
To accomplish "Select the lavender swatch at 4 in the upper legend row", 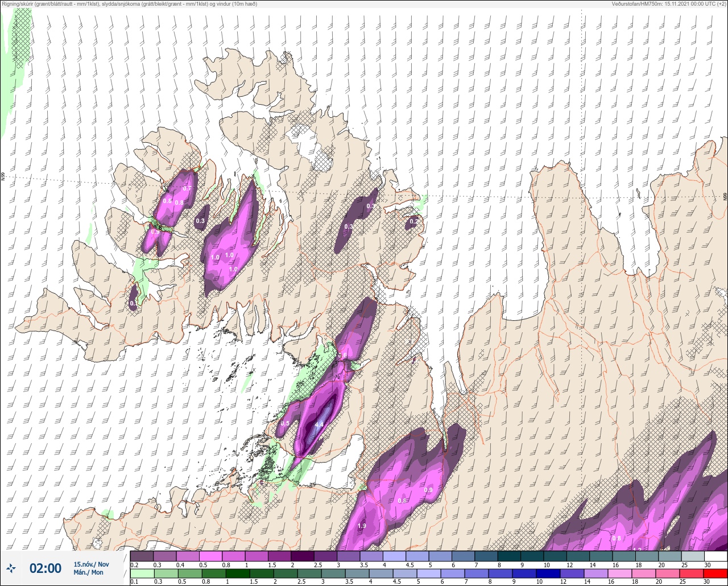I will coord(394,556).
